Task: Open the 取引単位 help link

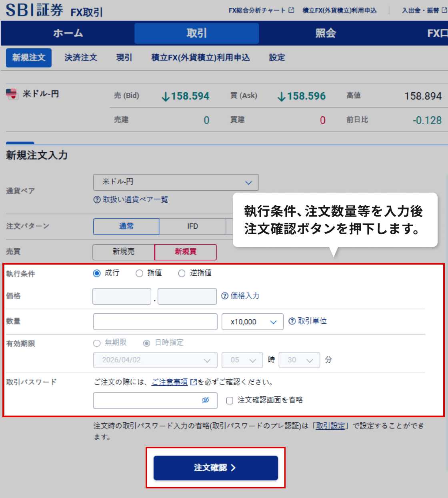Action: tap(312, 321)
